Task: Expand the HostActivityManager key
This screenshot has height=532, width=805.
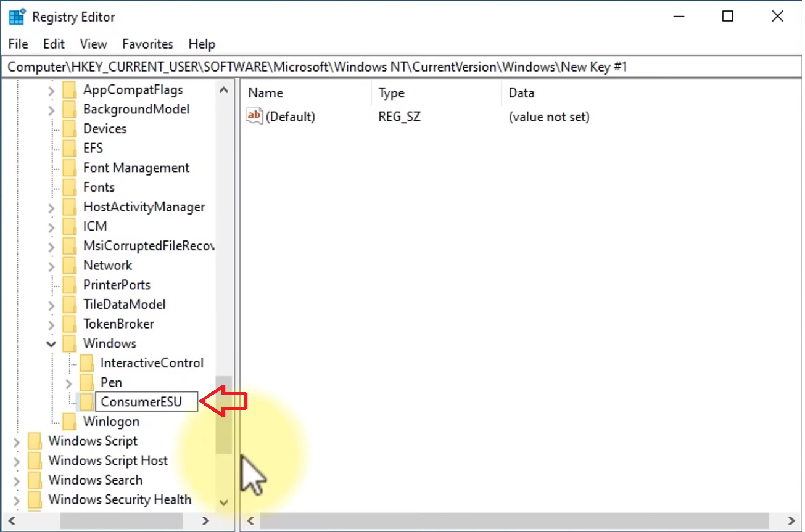Action: point(51,208)
